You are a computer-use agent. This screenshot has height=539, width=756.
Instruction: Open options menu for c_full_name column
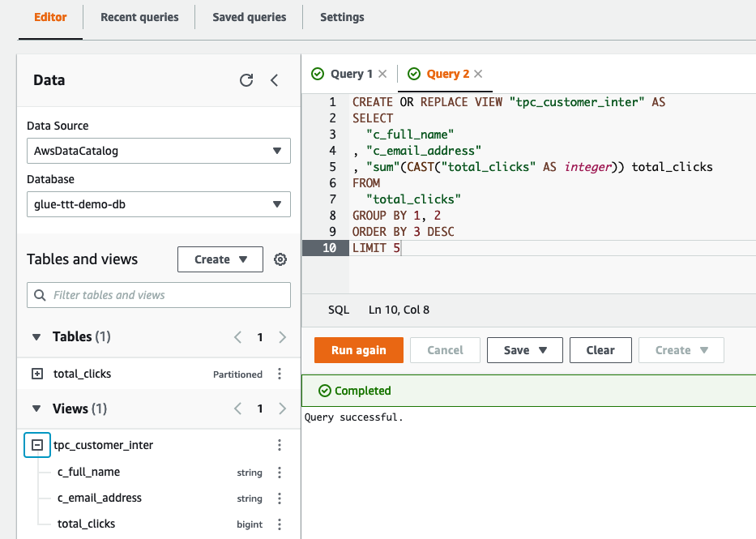click(280, 473)
